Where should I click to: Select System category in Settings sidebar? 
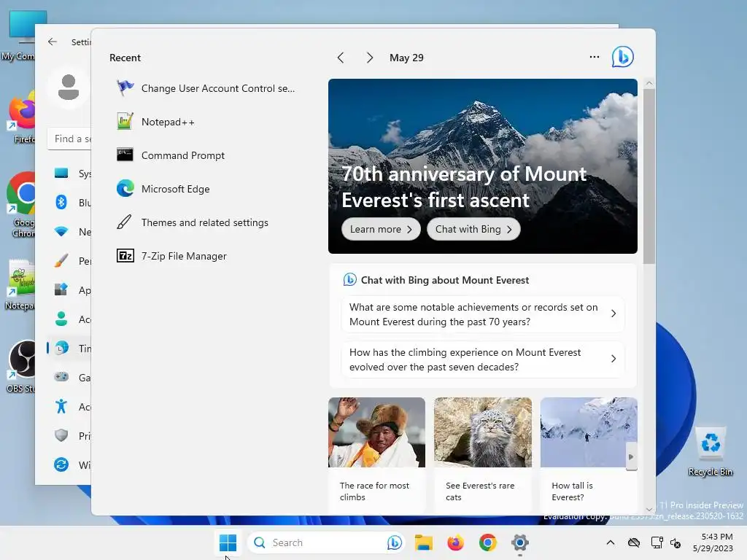tap(71, 174)
